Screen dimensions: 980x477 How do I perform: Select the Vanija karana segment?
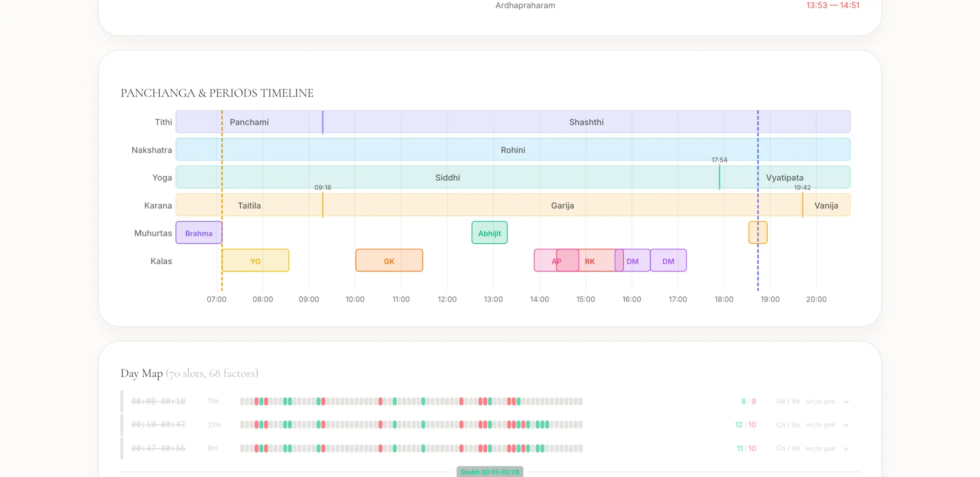(826, 205)
